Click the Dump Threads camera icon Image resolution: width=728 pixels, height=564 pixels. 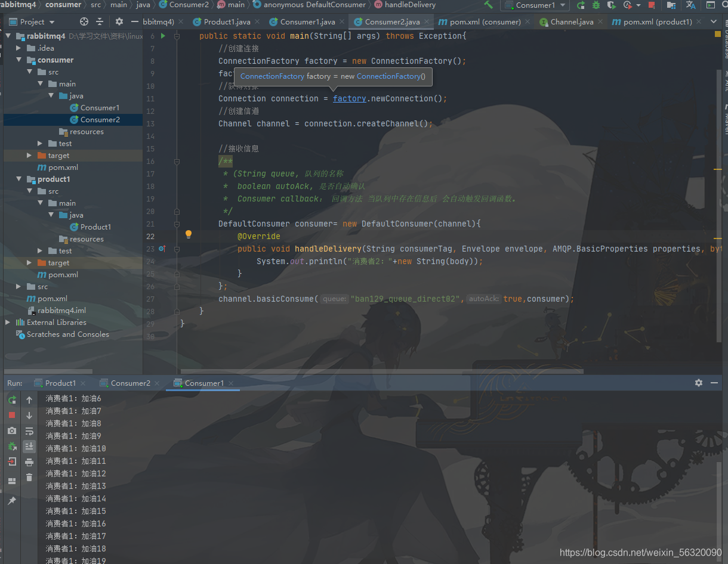click(x=12, y=430)
